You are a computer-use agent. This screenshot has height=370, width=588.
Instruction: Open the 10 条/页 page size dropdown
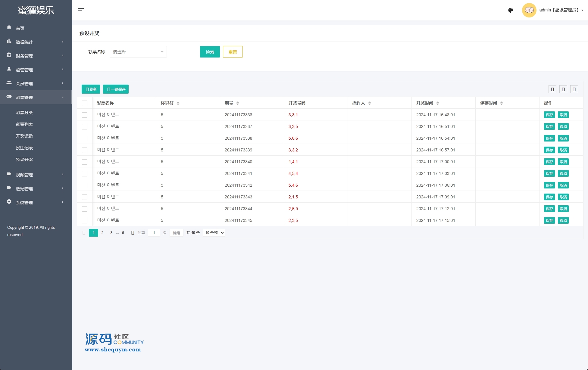(x=214, y=233)
